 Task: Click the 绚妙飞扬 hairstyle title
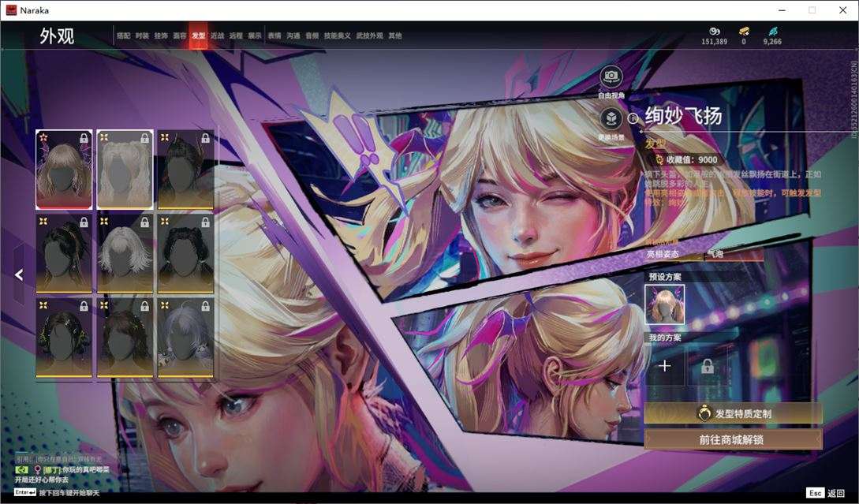tap(683, 116)
